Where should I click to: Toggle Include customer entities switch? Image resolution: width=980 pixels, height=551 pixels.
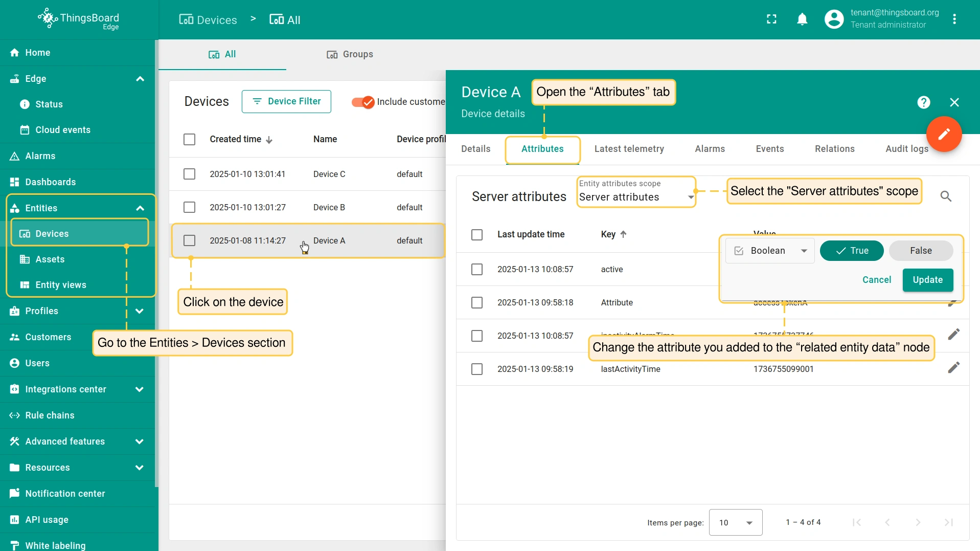tap(363, 102)
